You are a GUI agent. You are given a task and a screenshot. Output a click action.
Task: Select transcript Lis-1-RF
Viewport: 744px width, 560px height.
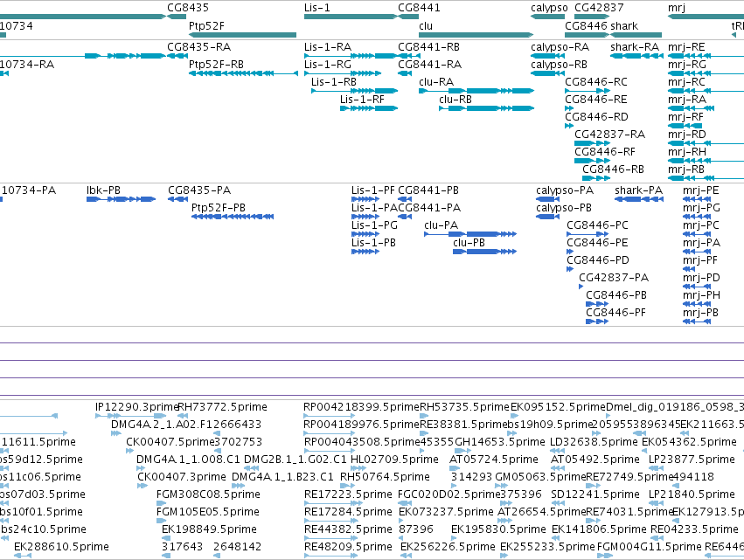362,100
